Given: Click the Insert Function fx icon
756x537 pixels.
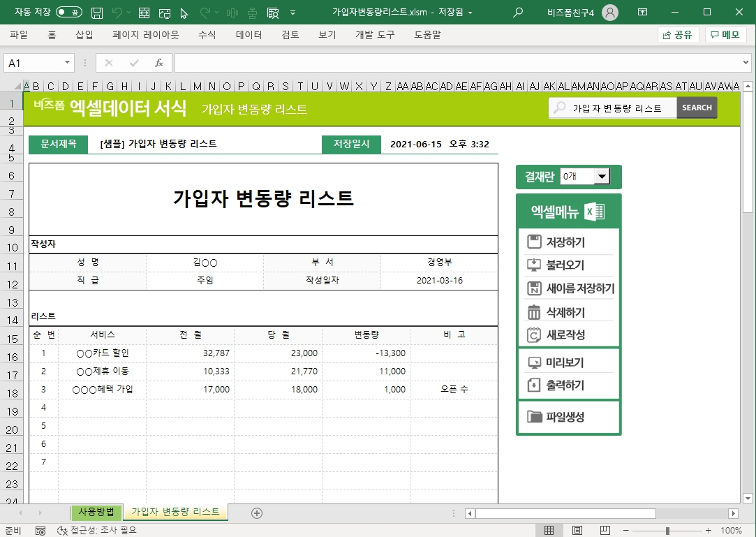Looking at the screenshot, I should [159, 63].
